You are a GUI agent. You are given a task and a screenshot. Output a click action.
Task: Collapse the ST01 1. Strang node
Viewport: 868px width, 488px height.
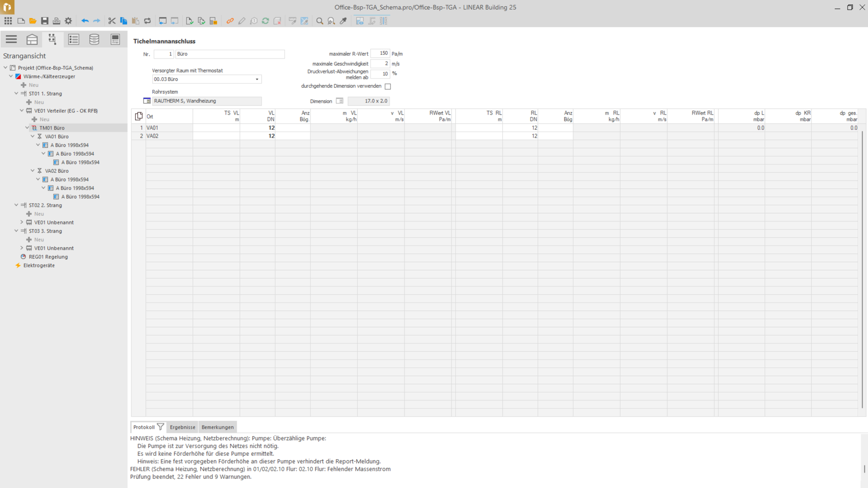[x=16, y=94]
